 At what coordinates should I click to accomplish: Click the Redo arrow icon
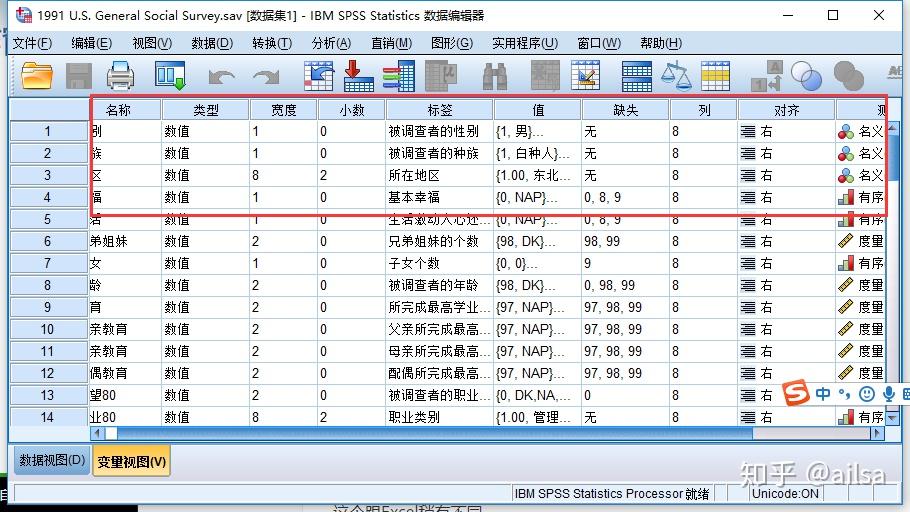click(x=266, y=77)
